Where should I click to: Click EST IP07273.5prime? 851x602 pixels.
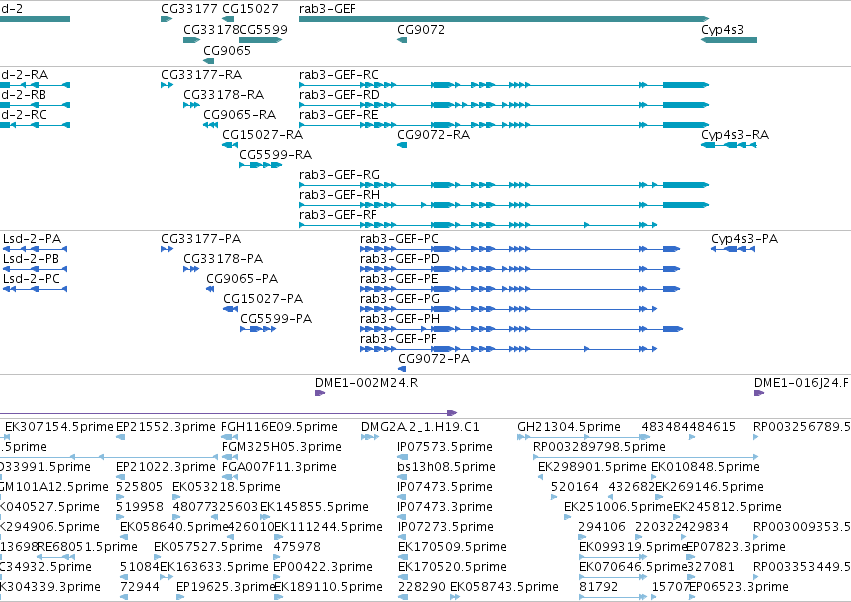(446, 527)
